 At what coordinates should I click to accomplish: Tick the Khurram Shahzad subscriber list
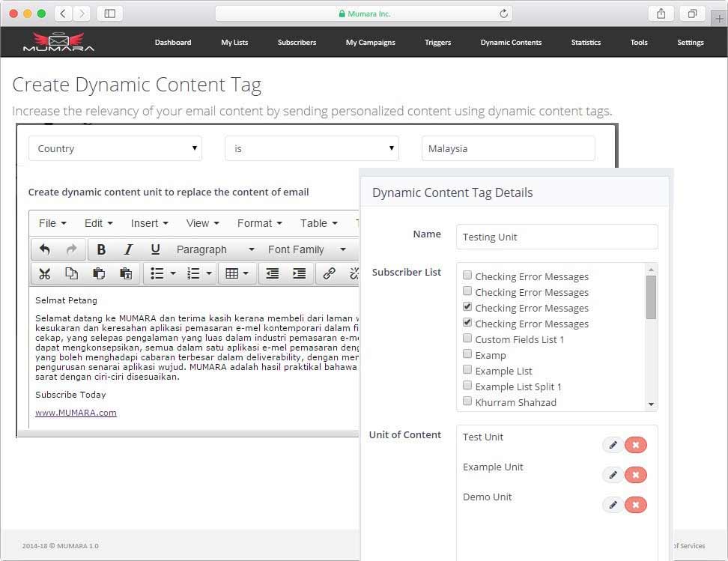point(467,402)
